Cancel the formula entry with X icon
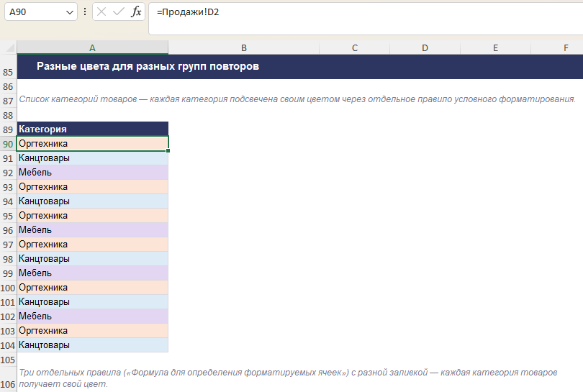Image resolution: width=583 pixels, height=392 pixels. click(101, 12)
